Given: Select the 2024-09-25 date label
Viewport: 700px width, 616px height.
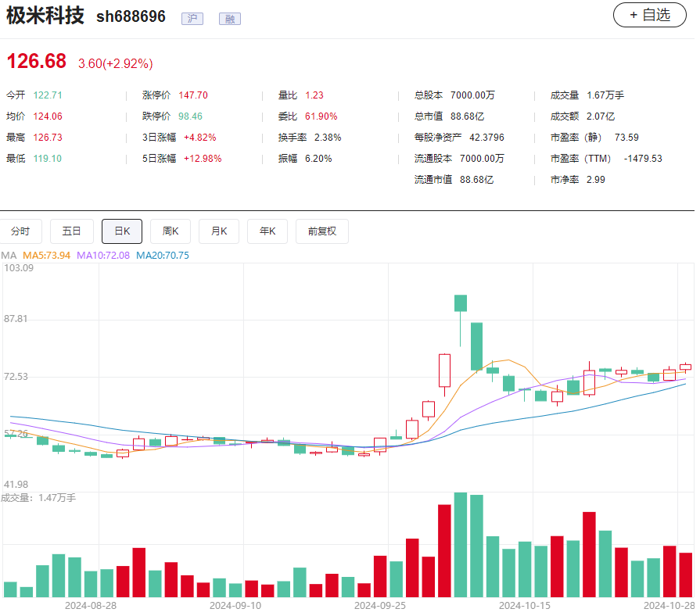Looking at the screenshot, I should (380, 606).
